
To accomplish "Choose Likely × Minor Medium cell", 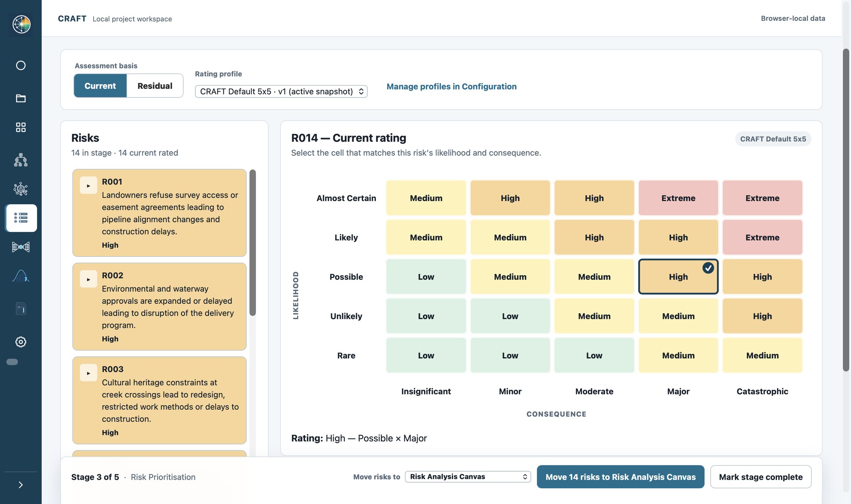I will (x=510, y=237).
